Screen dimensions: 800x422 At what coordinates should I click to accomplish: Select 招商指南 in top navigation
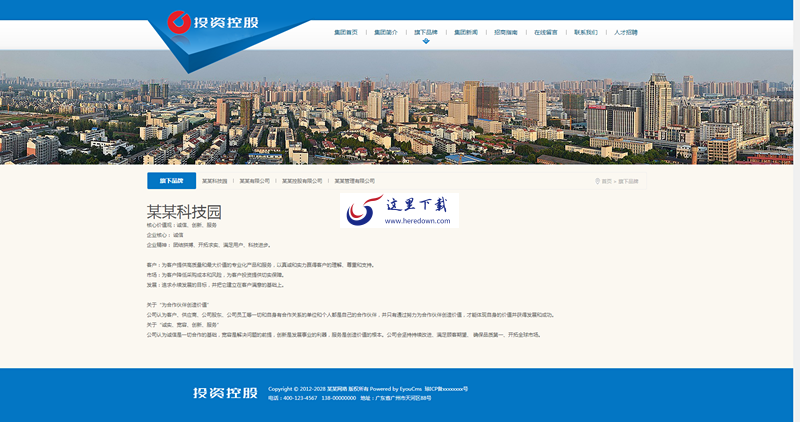click(x=506, y=32)
